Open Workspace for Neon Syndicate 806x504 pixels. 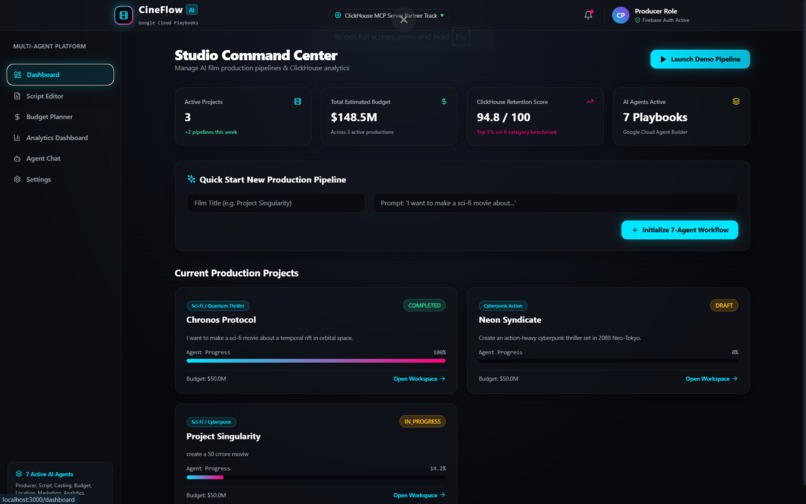tap(711, 379)
